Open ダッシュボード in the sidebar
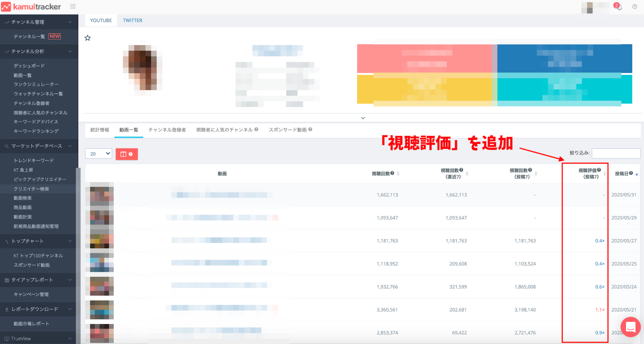Viewport: 644px width, 344px height. [29, 66]
